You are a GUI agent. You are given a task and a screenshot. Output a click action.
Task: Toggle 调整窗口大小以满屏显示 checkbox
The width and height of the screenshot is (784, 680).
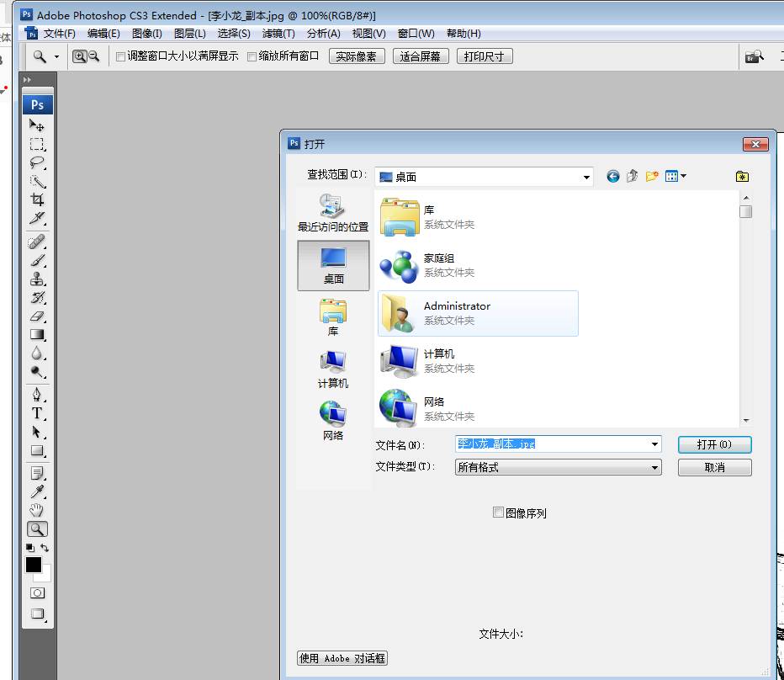120,56
